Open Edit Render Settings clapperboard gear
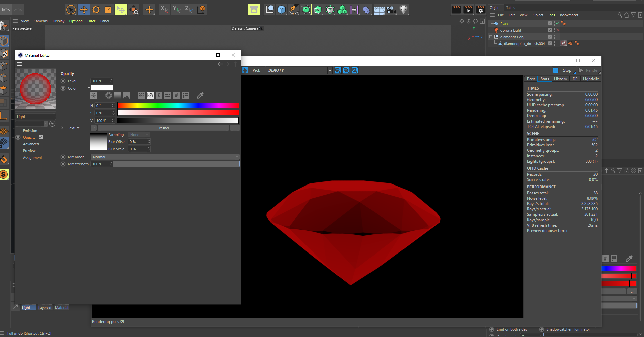 [x=481, y=10]
